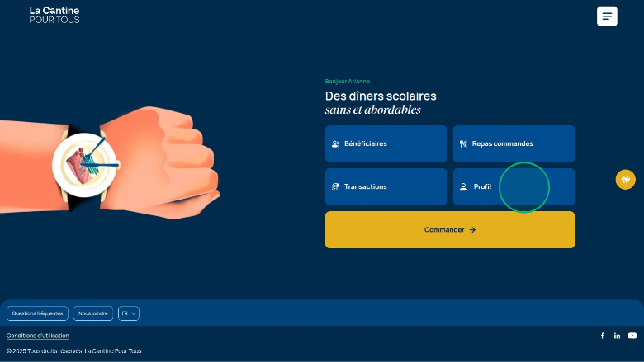Open the LinkedIn social page
Image resolution: width=644 pixels, height=362 pixels.
point(617,336)
